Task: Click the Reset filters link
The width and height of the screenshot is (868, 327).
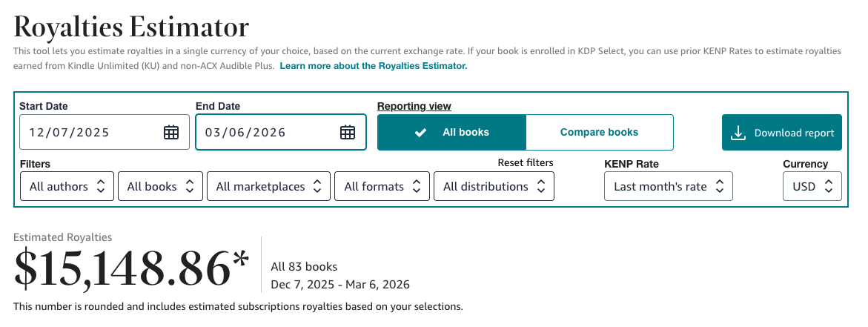Action: point(525,162)
